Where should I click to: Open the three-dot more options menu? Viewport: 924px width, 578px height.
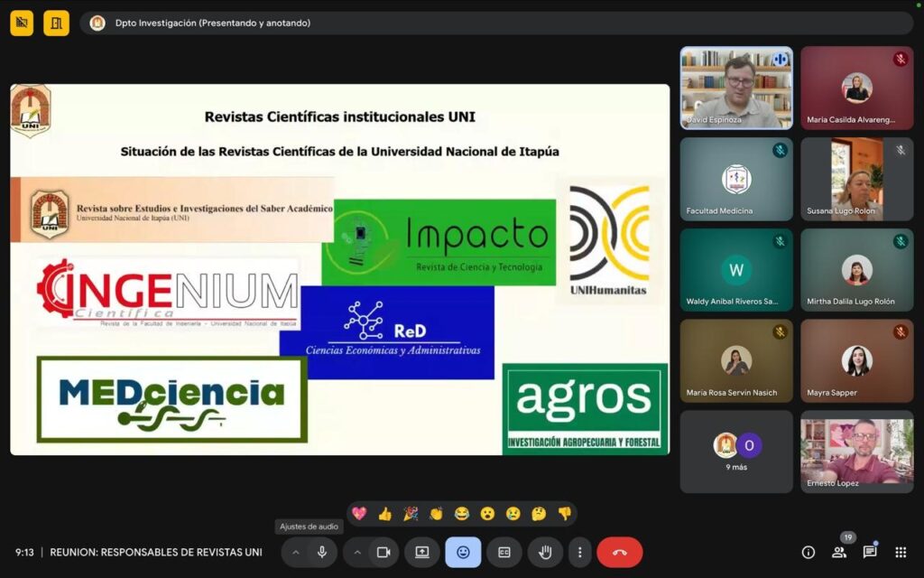(579, 553)
